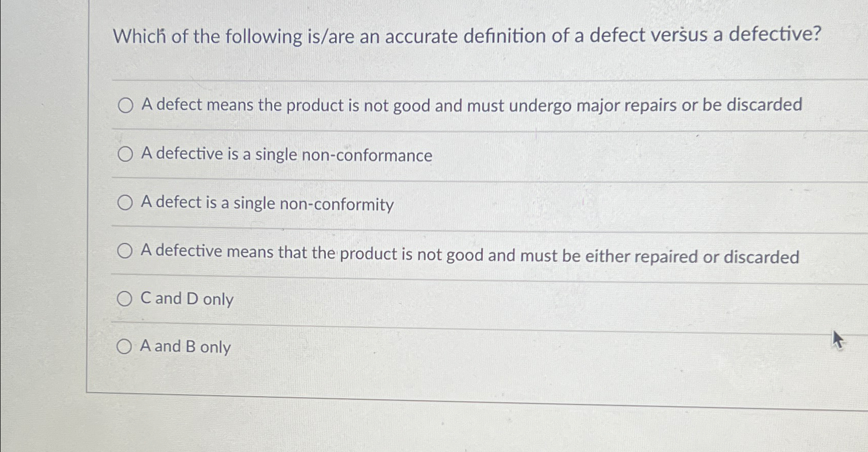Click the area near the mouse cursor arrow

point(838,339)
